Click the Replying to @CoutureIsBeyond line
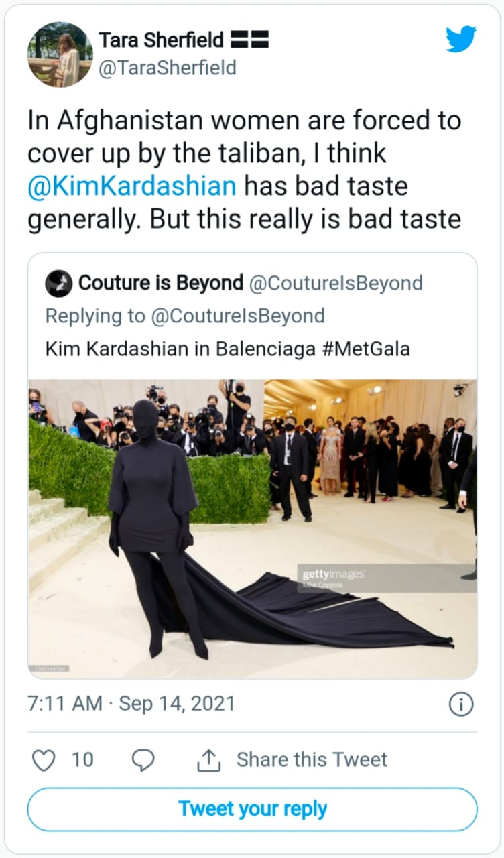504x858 pixels. pyautogui.click(x=184, y=316)
